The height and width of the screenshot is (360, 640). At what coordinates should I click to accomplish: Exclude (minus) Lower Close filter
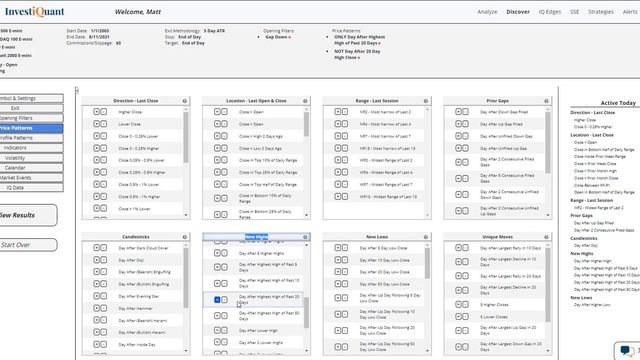(x=104, y=124)
